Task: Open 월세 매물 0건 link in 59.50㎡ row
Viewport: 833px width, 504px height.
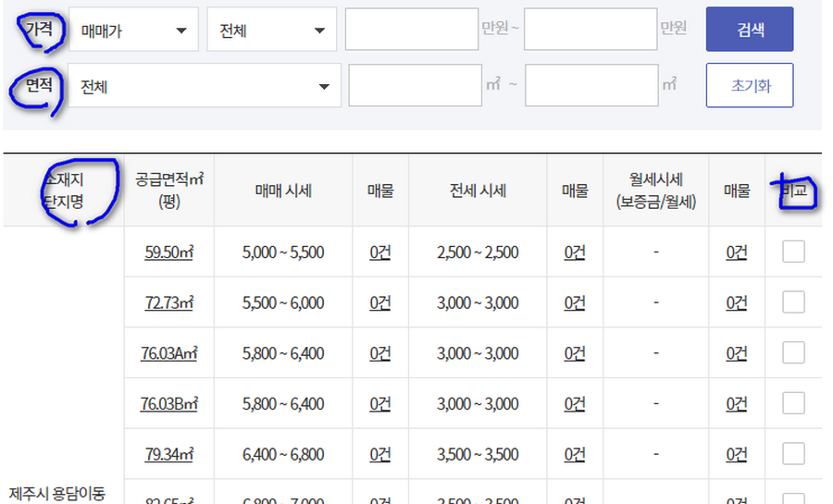Action: tap(737, 252)
